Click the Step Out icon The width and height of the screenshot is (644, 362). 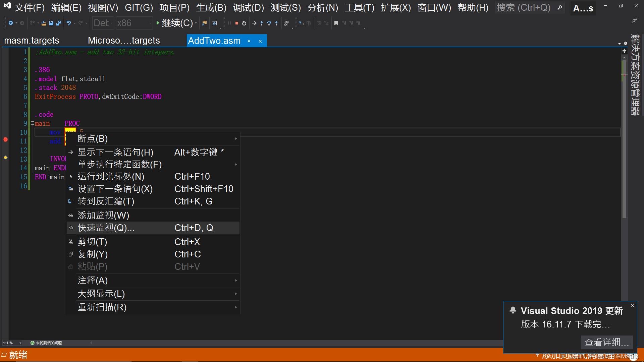[276, 23]
